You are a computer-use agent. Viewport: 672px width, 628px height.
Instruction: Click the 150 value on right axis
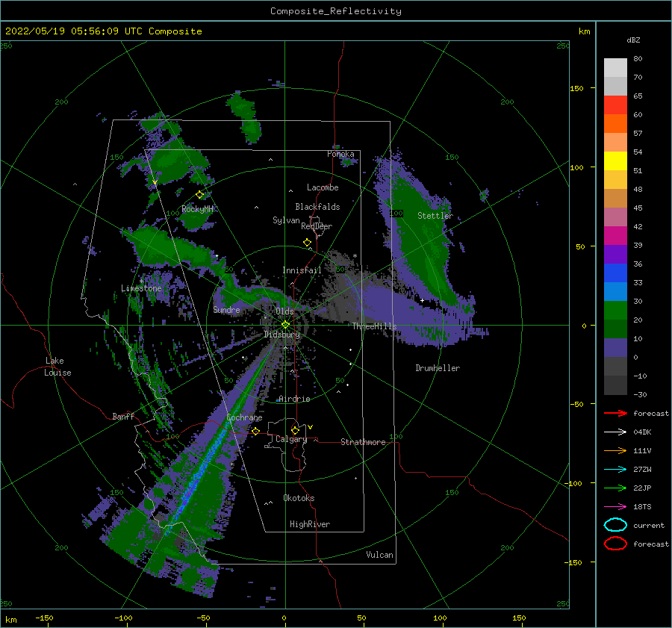(576, 88)
